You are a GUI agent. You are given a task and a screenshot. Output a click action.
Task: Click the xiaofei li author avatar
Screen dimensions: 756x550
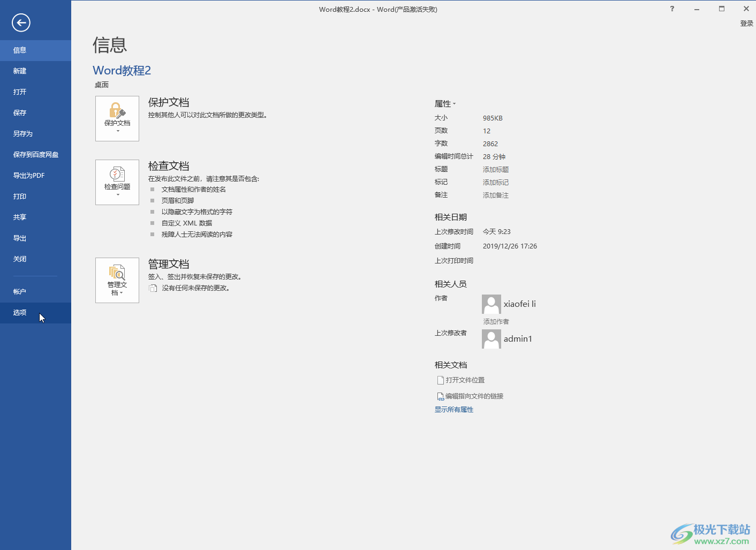click(x=492, y=304)
